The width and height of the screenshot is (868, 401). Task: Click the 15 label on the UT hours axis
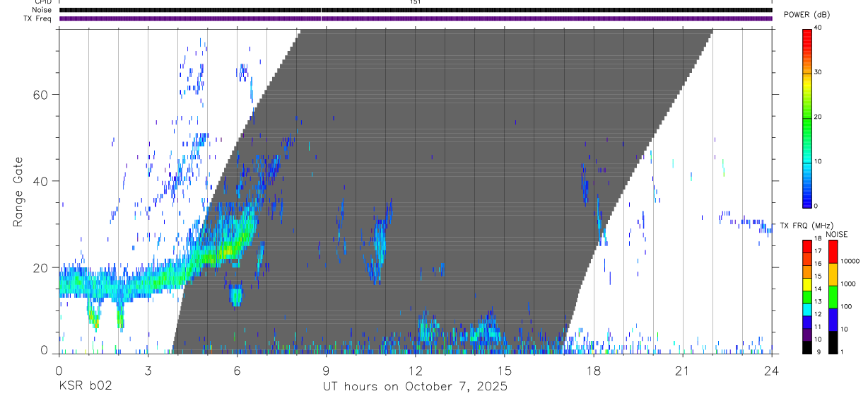(505, 370)
